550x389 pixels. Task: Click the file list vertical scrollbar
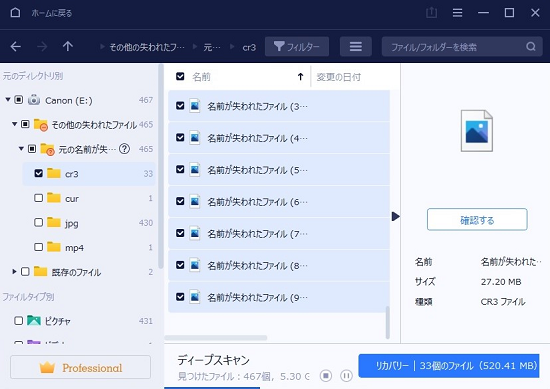[388, 322]
